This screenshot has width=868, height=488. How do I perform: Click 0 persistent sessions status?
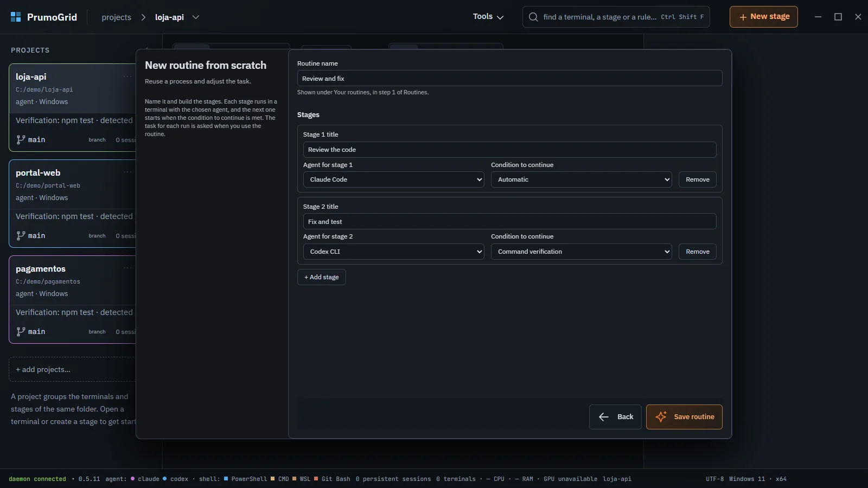[393, 479]
